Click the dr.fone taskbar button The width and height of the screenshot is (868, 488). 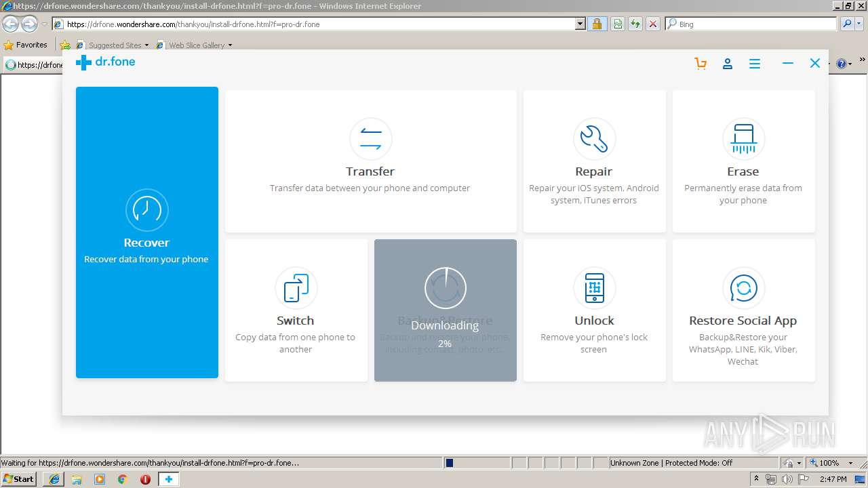point(168,479)
